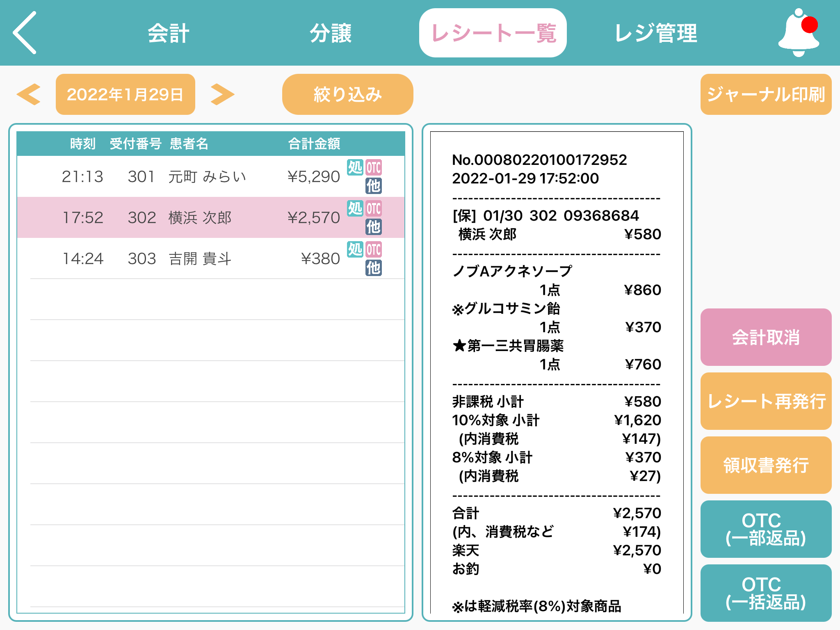Image resolution: width=840 pixels, height=630 pixels.
Task: Click the 他 badge on 元町 みらい row
Action: point(374,186)
